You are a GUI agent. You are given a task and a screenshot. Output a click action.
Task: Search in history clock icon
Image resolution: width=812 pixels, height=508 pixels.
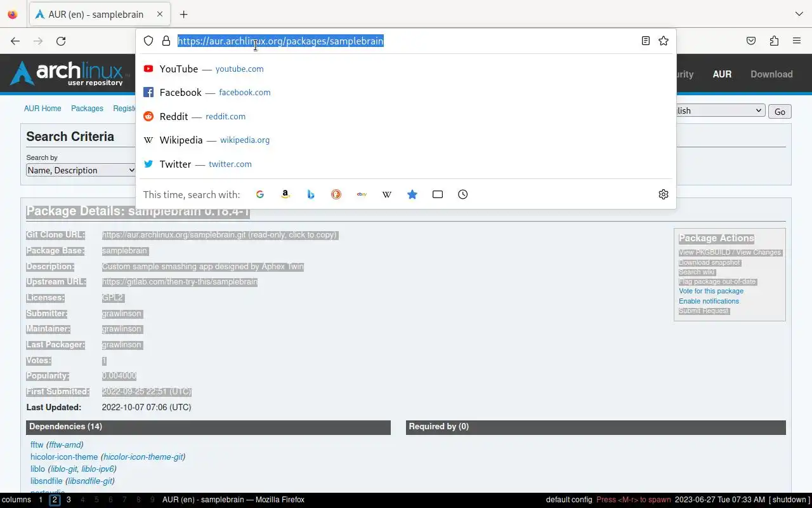coord(463,194)
